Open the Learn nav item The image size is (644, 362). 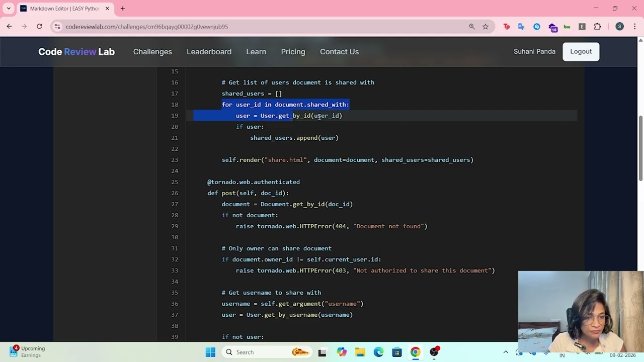[x=256, y=52]
